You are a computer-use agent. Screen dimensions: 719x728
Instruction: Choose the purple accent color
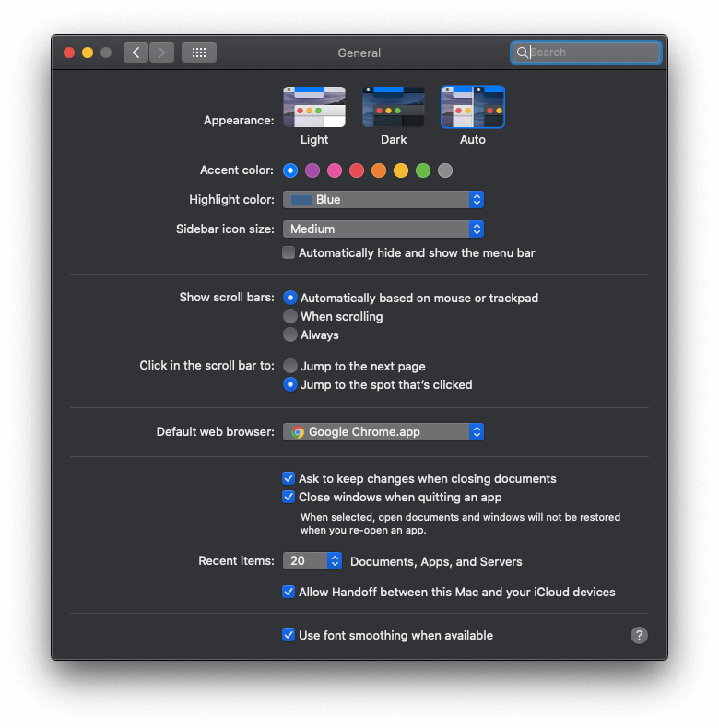312,170
